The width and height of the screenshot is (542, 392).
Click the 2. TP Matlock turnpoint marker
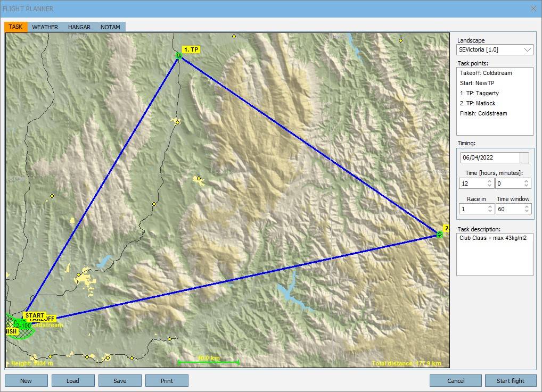point(439,234)
